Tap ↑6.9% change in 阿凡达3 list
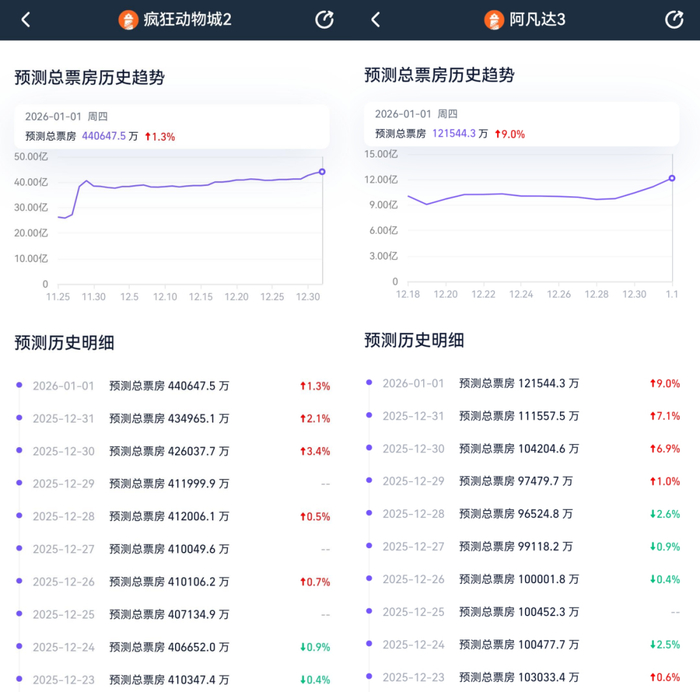 [665, 449]
